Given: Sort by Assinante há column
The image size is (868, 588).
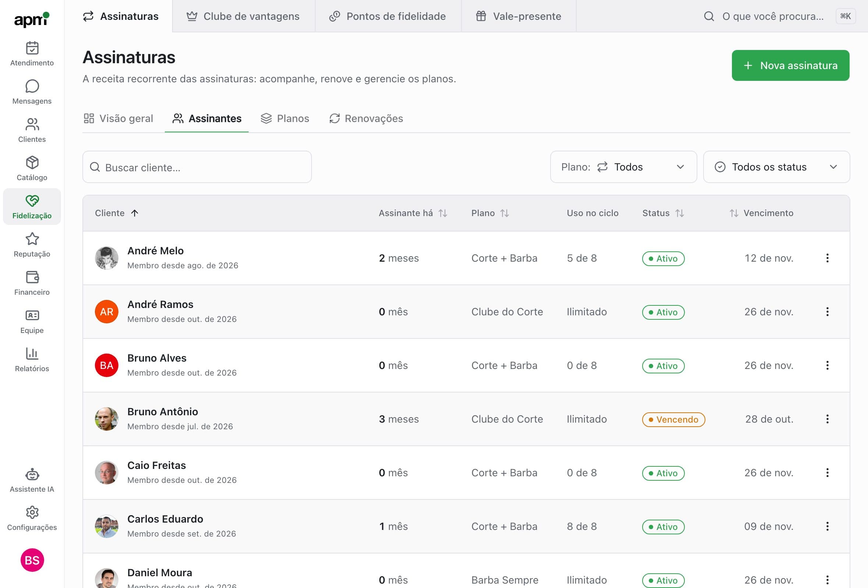Looking at the screenshot, I should tap(413, 213).
